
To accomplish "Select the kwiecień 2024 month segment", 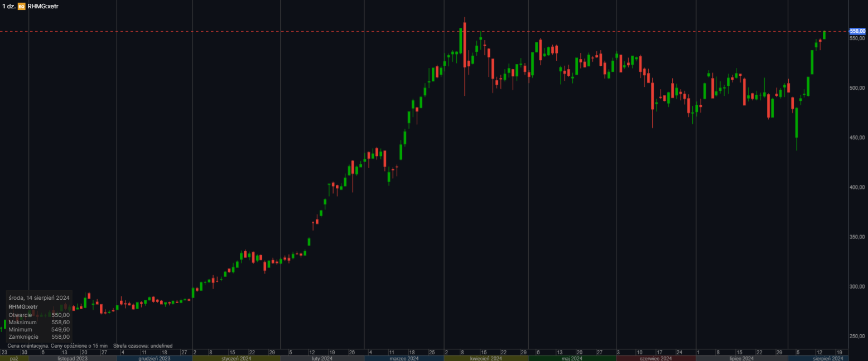I will click(486, 358).
